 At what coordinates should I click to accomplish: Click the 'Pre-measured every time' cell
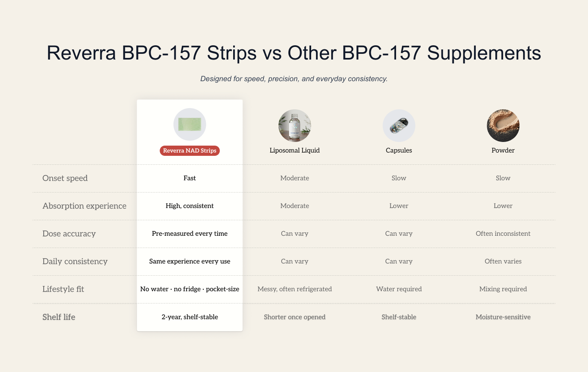[189, 234]
